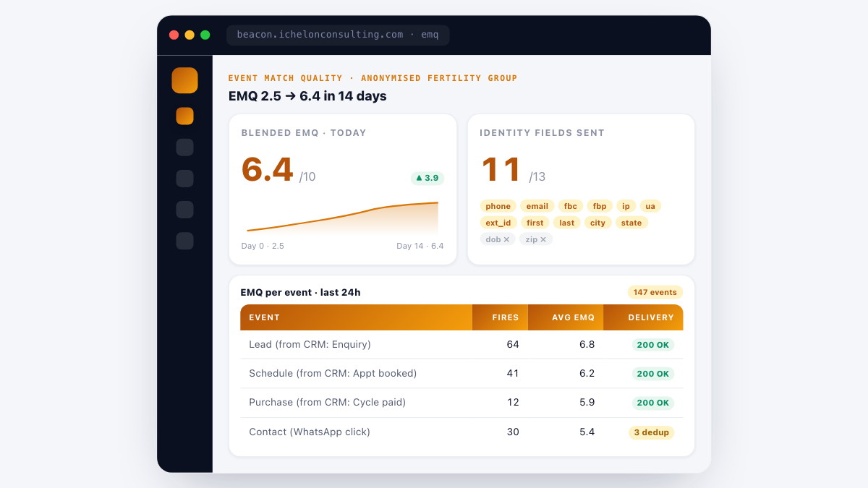Click the 3 dedup badge
The width and height of the screenshot is (868, 488).
tap(651, 432)
